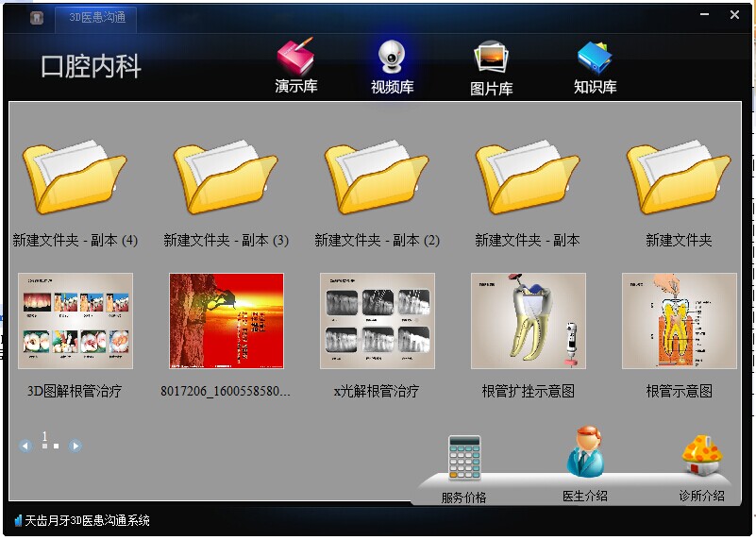Open the 诊所介绍 clinic house icon
756x540 pixels.
(x=702, y=455)
